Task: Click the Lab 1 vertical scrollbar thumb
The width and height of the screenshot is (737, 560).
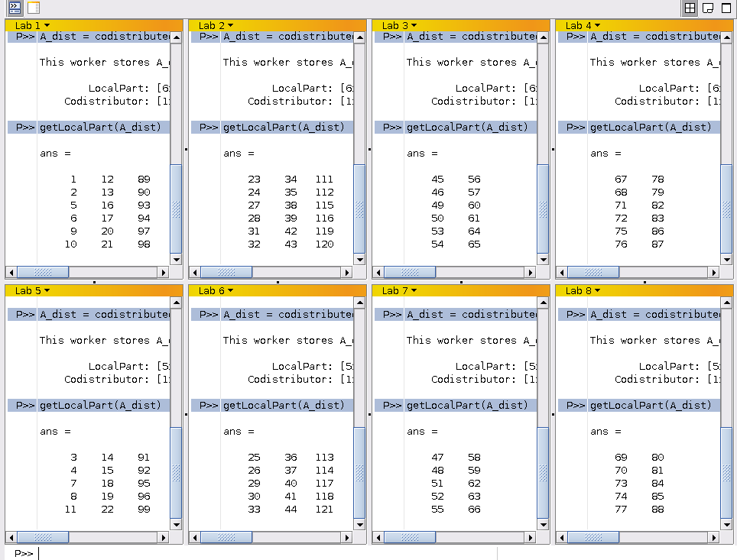Action: click(177, 209)
